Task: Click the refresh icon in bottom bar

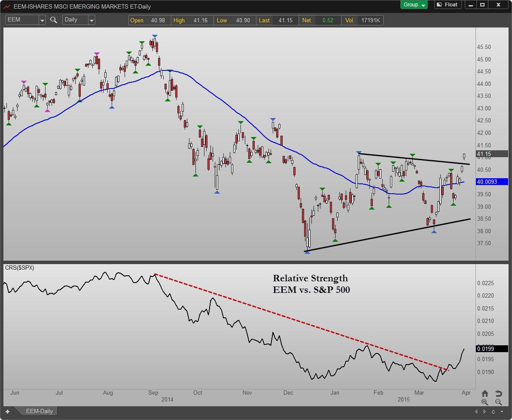Action: pyautogui.click(x=494, y=411)
